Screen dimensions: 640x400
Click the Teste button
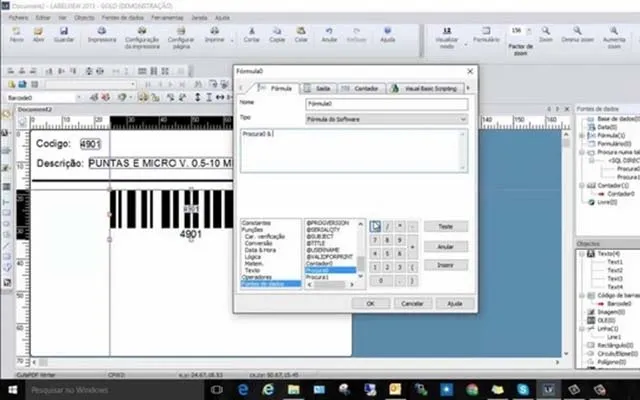(x=445, y=226)
